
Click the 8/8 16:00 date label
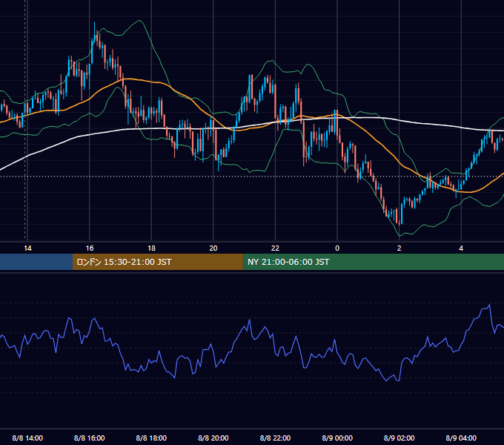tap(90, 438)
